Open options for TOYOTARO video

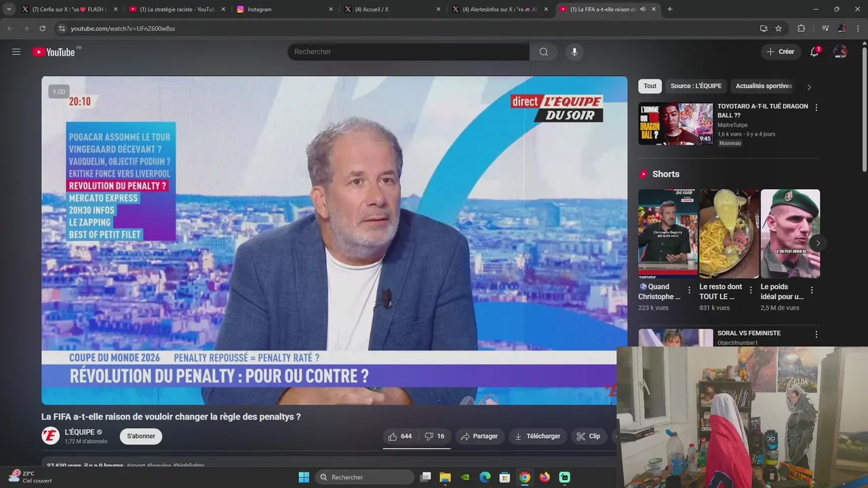point(816,108)
